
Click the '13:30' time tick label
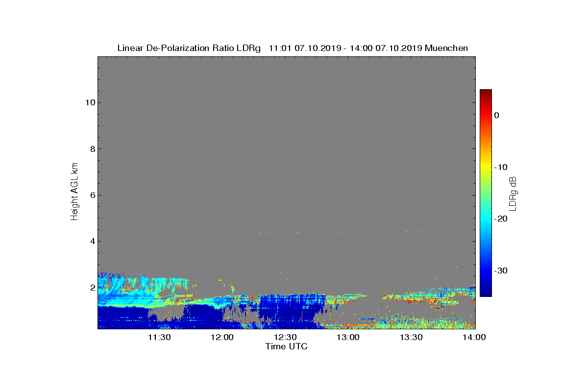point(412,337)
